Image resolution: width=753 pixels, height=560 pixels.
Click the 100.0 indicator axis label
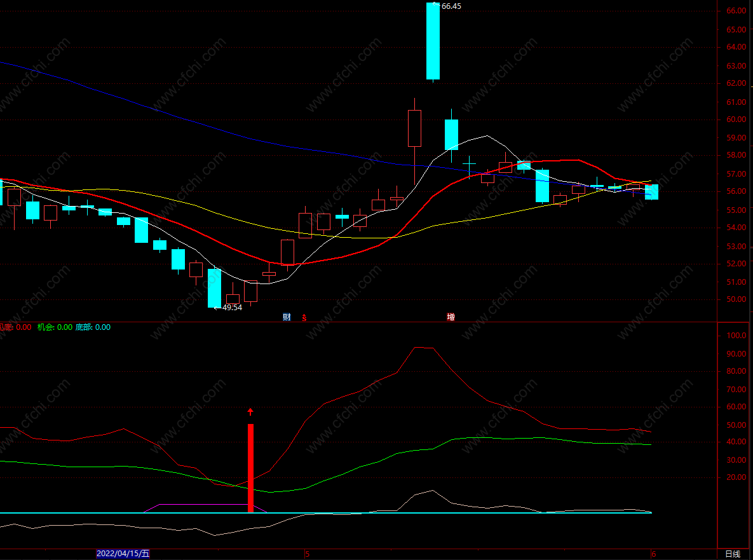point(736,336)
